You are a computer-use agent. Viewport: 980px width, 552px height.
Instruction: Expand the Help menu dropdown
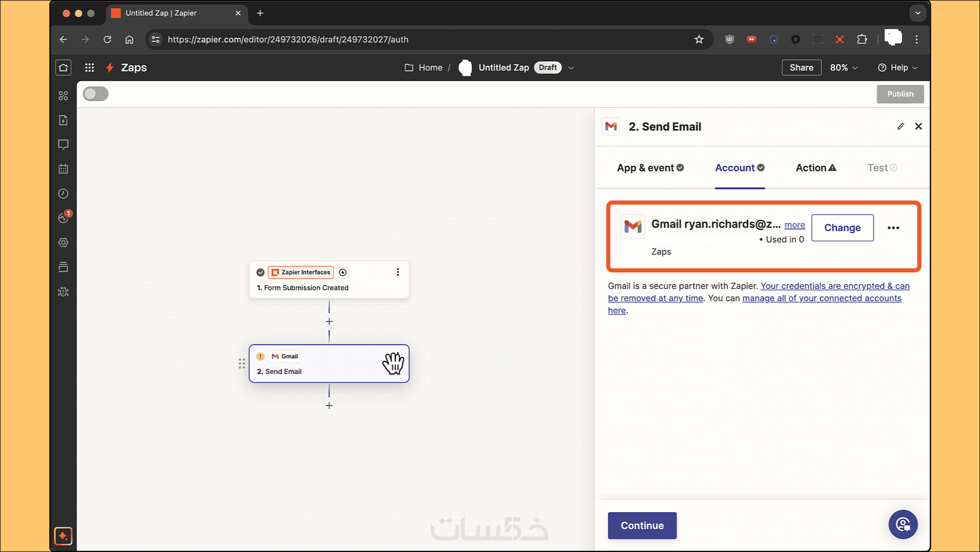pyautogui.click(x=898, y=68)
